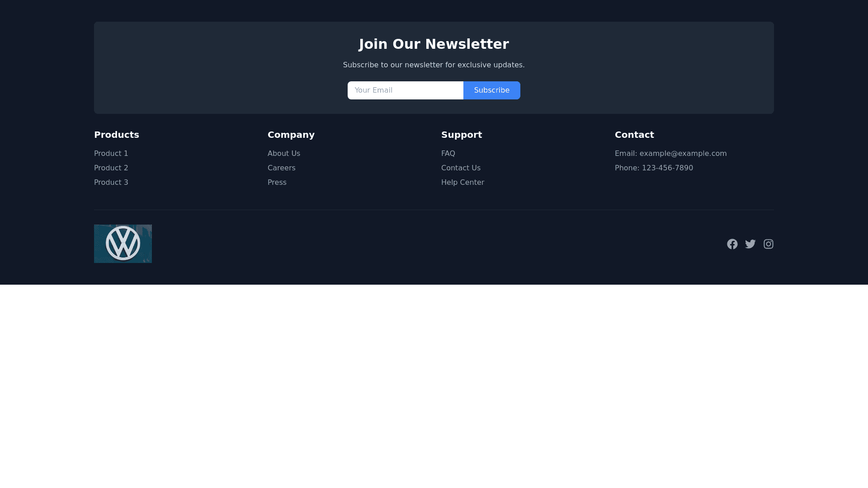Screen dimensions: 868x488
Task: Click the Press link
Action: tap(277, 183)
